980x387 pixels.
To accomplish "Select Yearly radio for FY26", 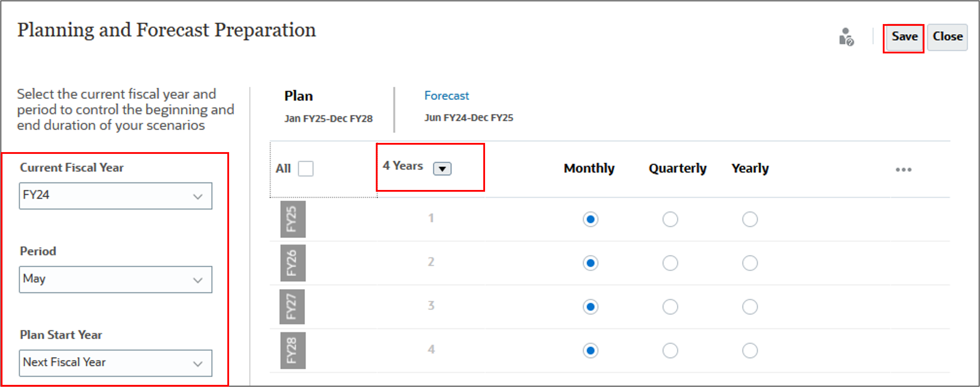I will 749,263.
